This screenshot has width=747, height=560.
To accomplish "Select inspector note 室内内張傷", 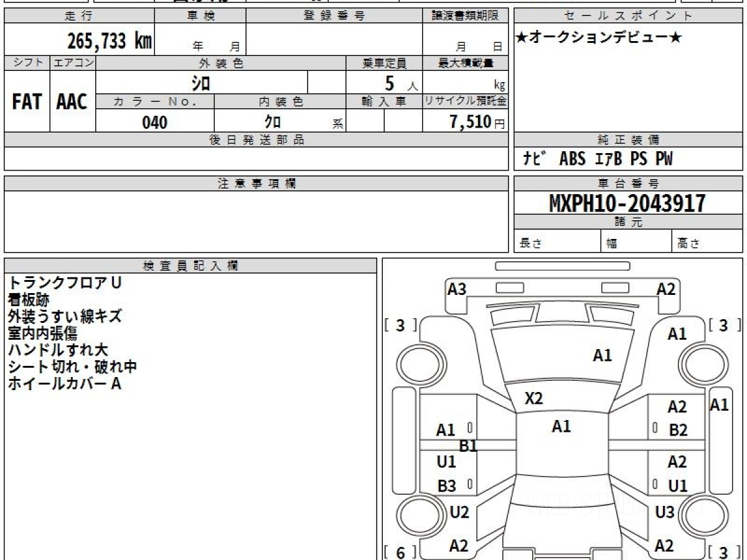I will tap(42, 334).
